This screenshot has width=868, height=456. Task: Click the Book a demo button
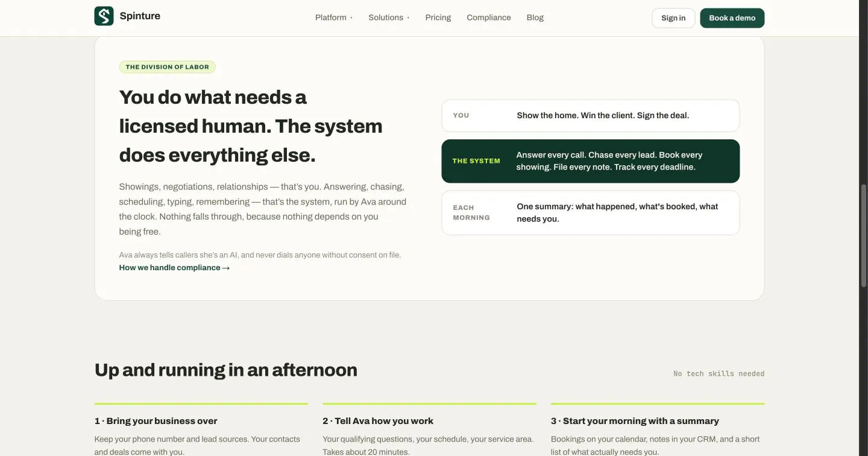tap(732, 18)
